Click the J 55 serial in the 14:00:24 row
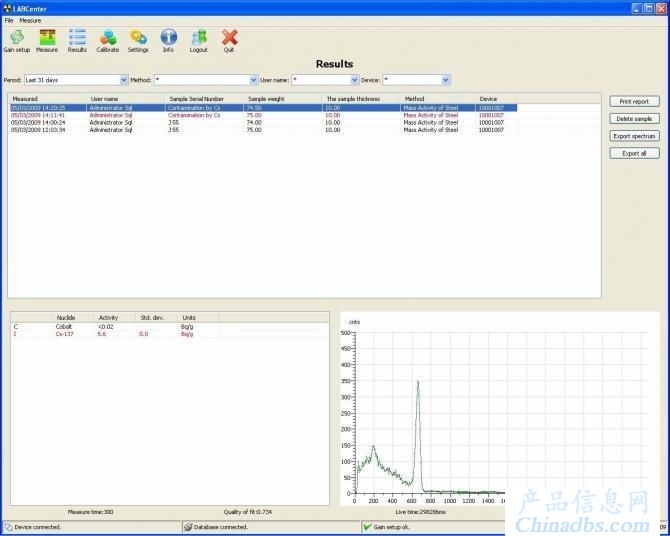The height and width of the screenshot is (536, 670). click(x=173, y=122)
